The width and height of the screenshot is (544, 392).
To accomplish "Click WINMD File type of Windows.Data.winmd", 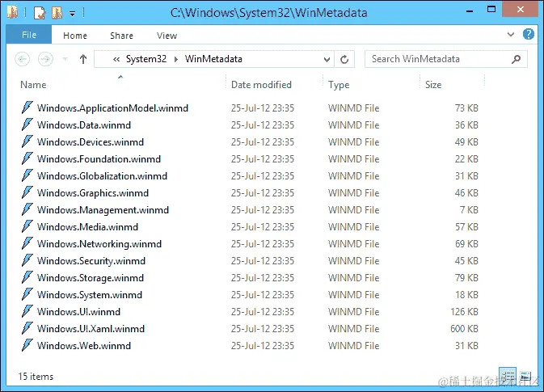I will point(353,125).
